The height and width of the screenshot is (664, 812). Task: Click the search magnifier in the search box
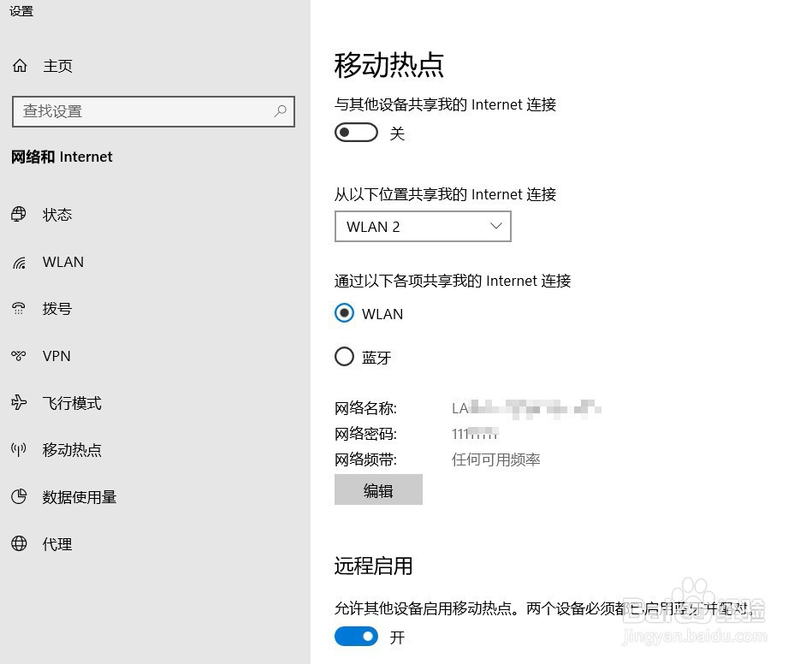pos(280,112)
